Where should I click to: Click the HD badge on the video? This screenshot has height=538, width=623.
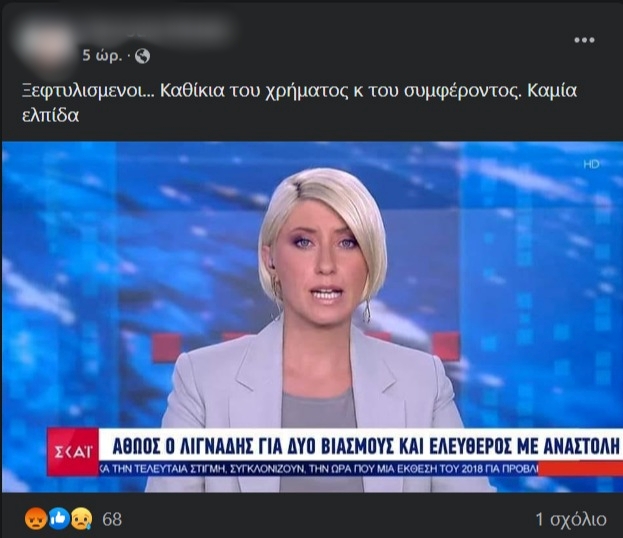[591, 164]
